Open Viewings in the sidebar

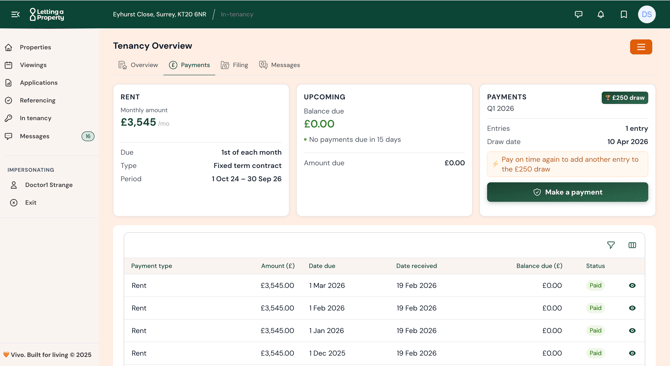(x=33, y=65)
